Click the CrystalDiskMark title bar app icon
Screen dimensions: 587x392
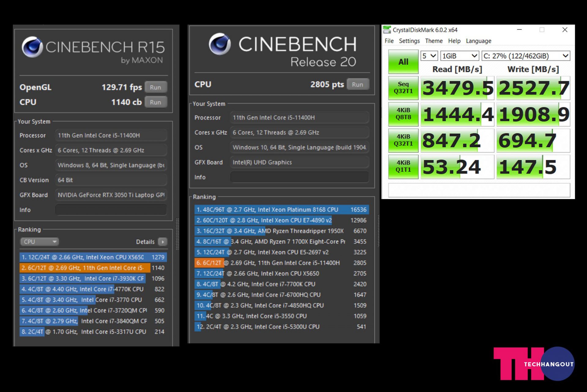click(387, 30)
